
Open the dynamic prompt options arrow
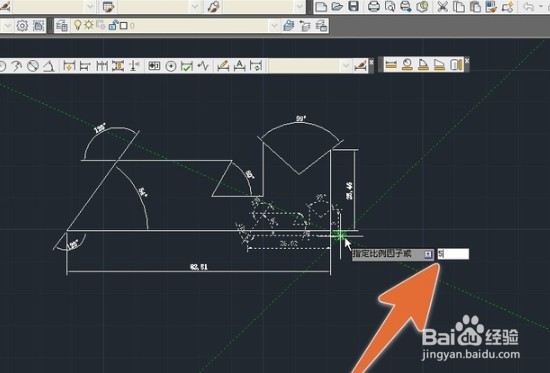(x=428, y=254)
